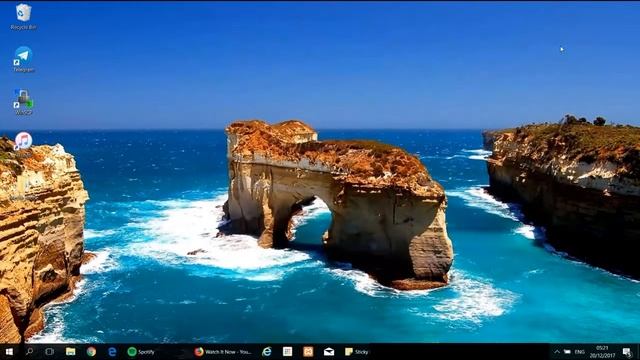Click the tray icon left of ENG
Image resolution: width=640 pixels, height=360 pixels.
(x=567, y=351)
